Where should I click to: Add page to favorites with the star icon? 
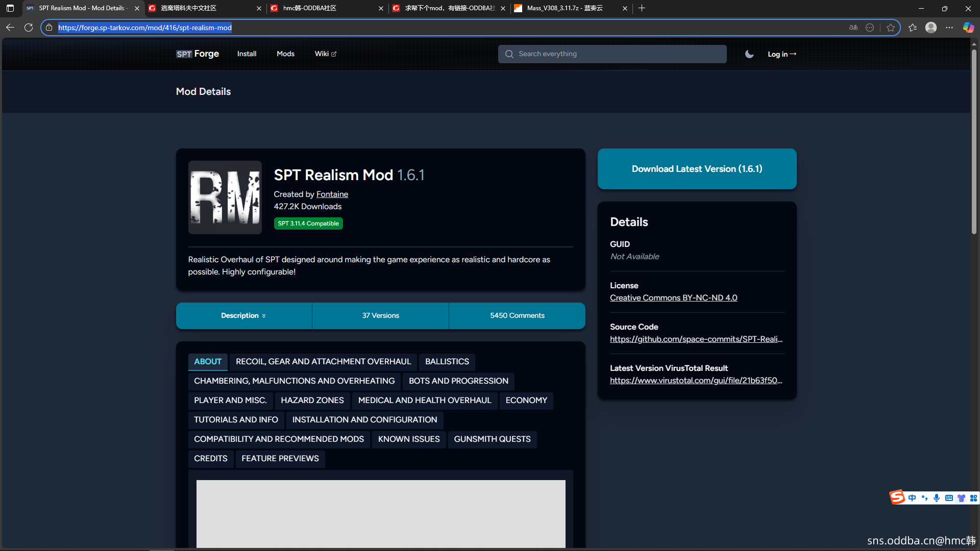[891, 28]
